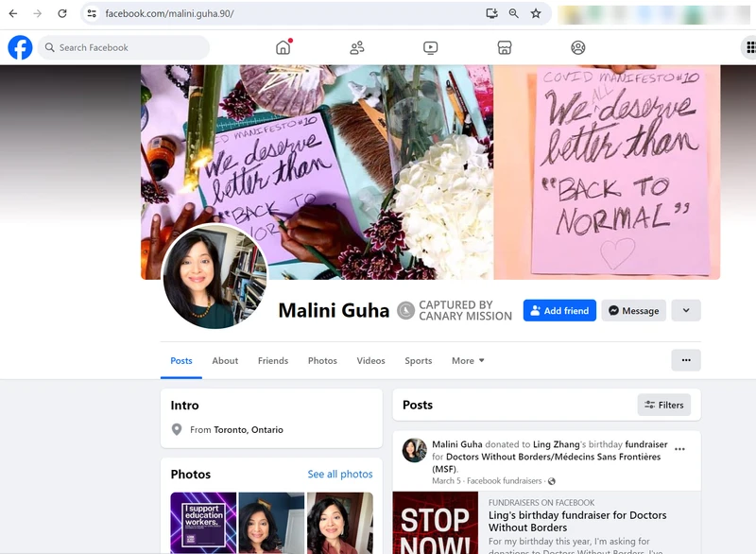Open the zoom magnifier icon in address bar

coord(513,13)
